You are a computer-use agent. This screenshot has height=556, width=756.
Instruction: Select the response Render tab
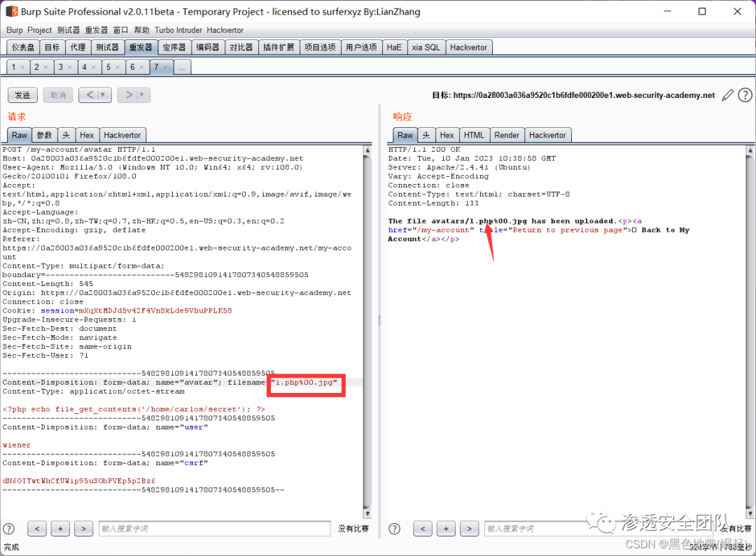507,136
